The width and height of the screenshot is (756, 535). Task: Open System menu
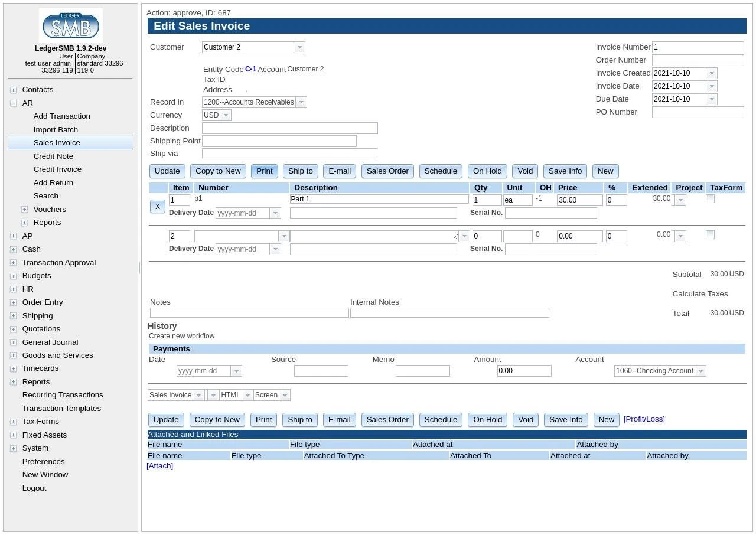click(x=35, y=448)
